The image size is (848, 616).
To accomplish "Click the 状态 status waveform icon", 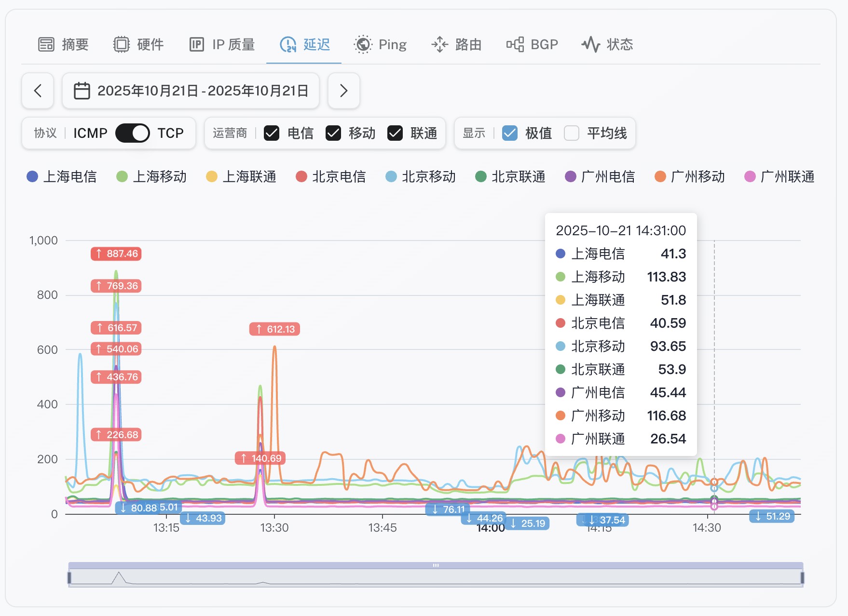I will tap(590, 44).
